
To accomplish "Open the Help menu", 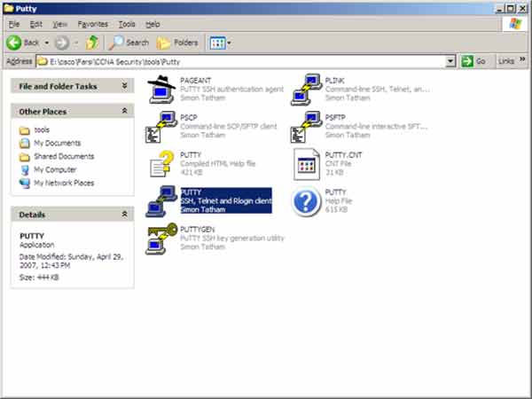I will [153, 24].
